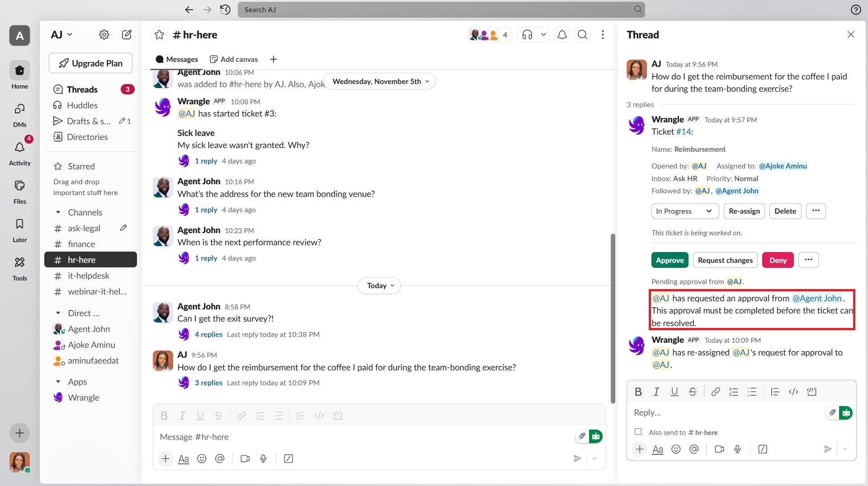Viewport: 868px width, 486px height.
Task: Toggle italic in thread reply toolbar
Action: 656,392
